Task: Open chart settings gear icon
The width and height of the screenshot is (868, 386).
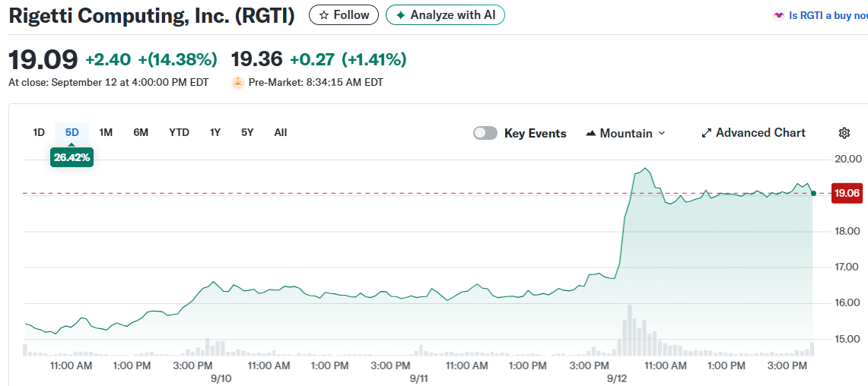Action: 844,133
